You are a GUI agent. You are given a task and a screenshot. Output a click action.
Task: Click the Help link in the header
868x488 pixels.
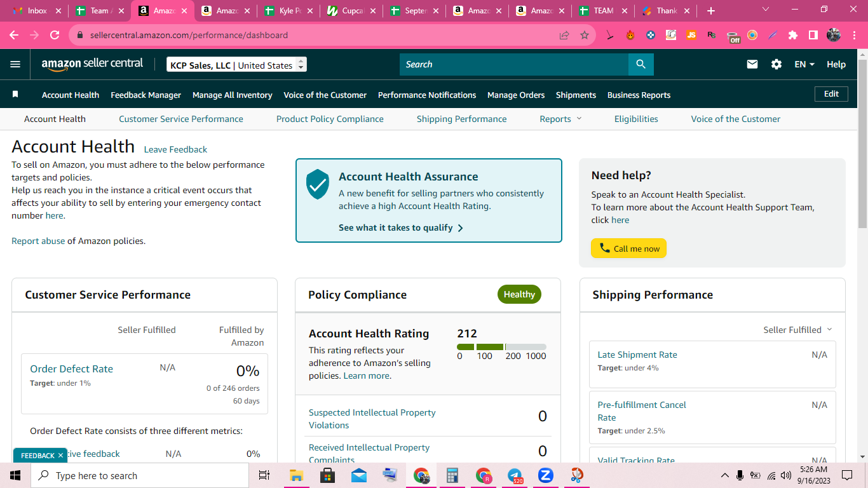click(836, 64)
